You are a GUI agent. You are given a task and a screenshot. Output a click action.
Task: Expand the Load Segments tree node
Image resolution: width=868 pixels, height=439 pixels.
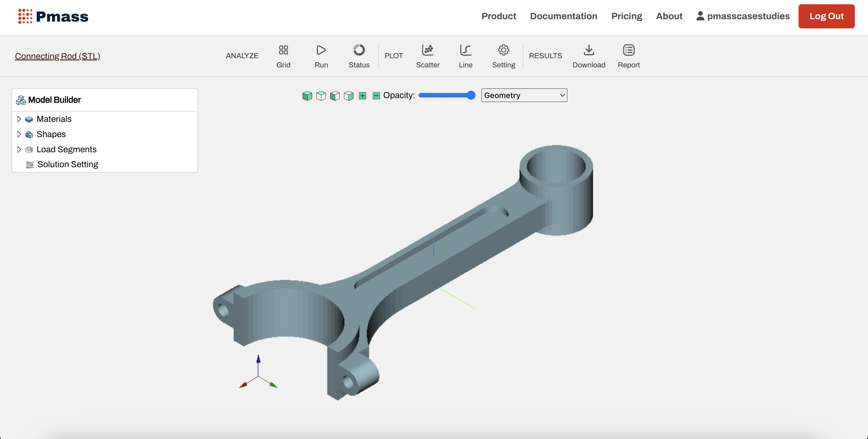point(19,149)
